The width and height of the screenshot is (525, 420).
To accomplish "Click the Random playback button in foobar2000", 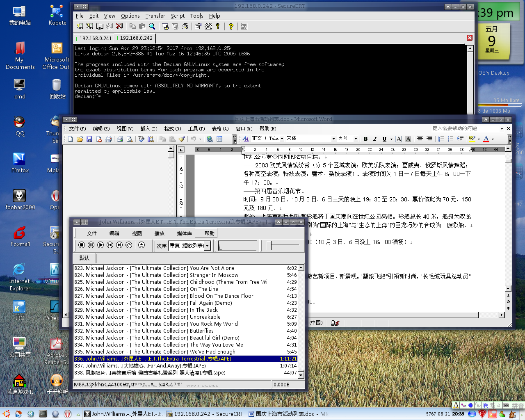I will [x=129, y=245].
